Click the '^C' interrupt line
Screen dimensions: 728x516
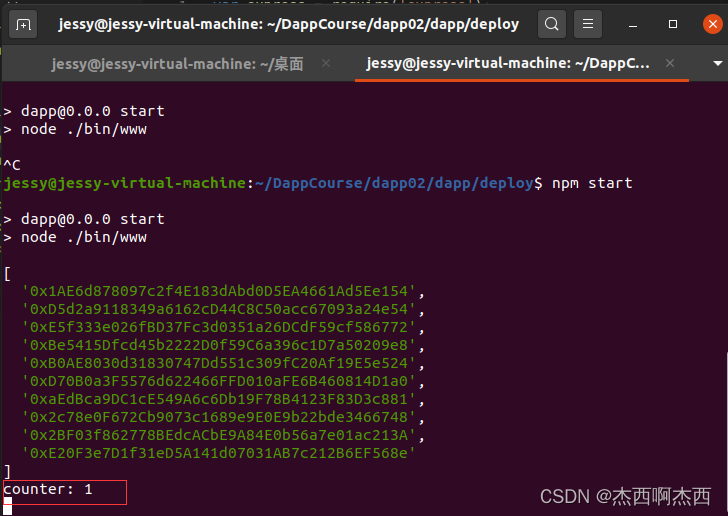pos(12,165)
